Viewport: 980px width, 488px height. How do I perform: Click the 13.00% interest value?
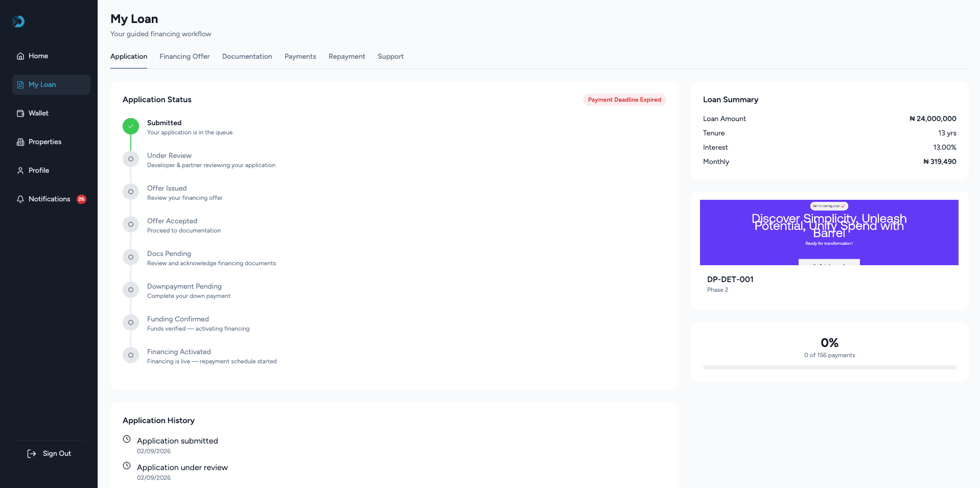click(x=945, y=147)
